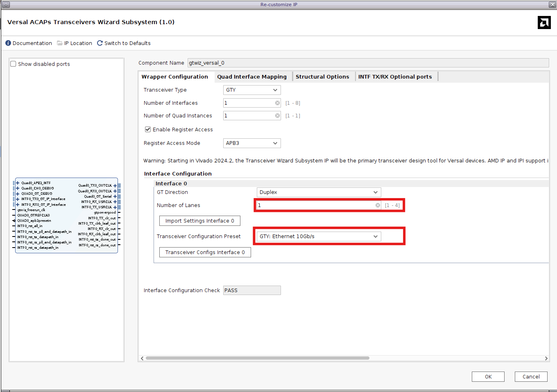Open IP Location folder icon
Viewport: 557px width, 392px height.
pos(60,43)
